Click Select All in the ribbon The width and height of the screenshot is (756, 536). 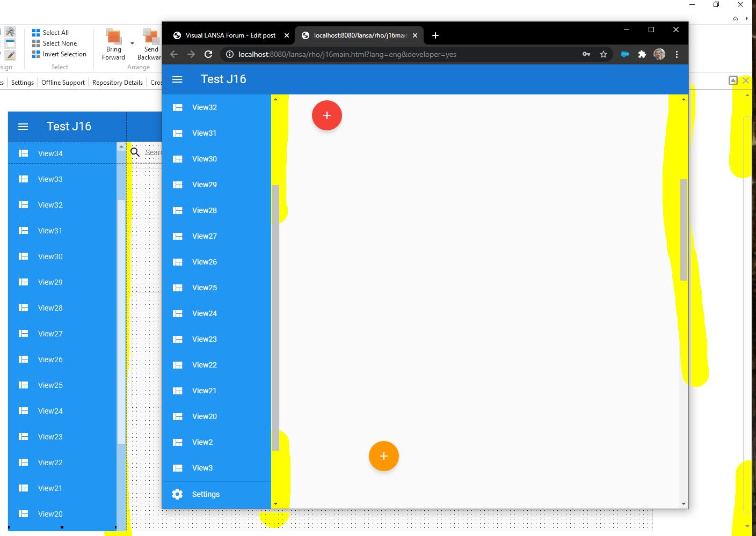point(55,33)
